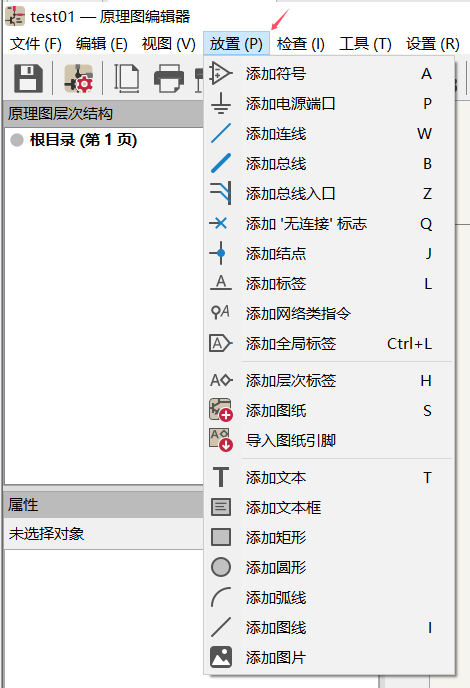Click the page settings sheet icon

click(127, 79)
